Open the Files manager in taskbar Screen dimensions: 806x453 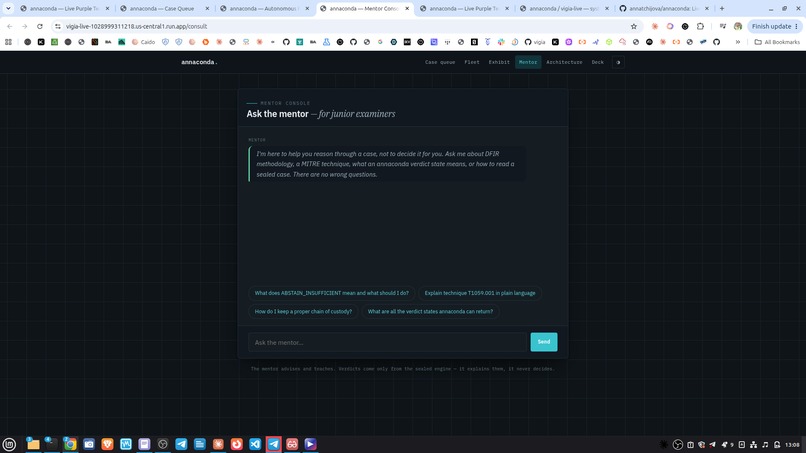pos(33,444)
